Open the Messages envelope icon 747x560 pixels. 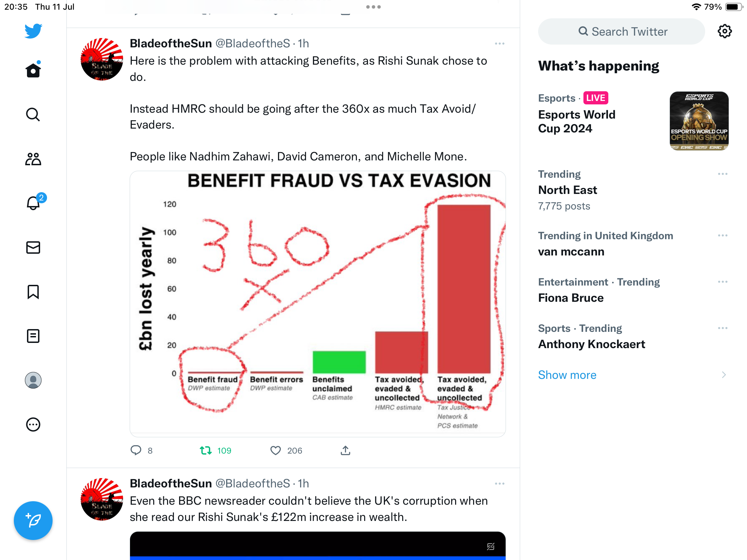pyautogui.click(x=33, y=248)
